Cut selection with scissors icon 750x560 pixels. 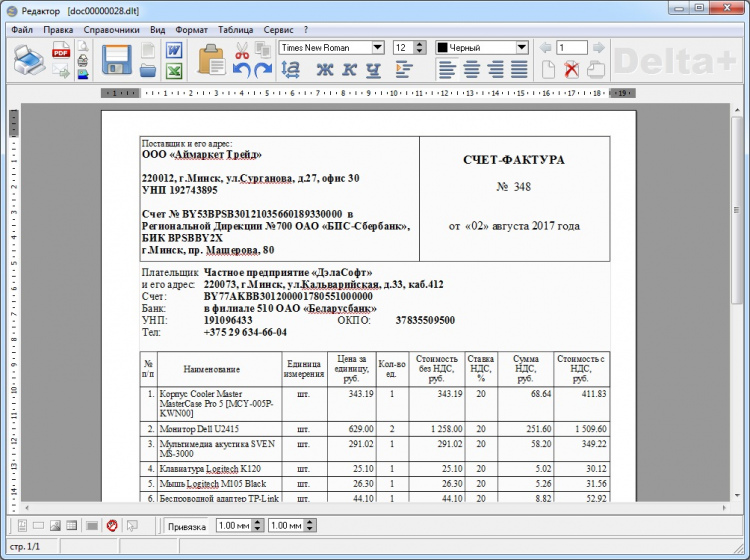[242, 50]
